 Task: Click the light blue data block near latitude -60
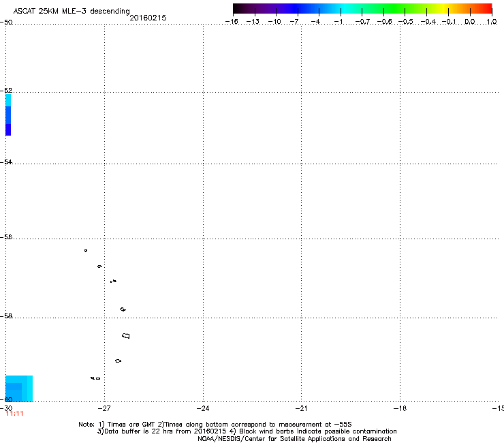[x=19, y=388]
